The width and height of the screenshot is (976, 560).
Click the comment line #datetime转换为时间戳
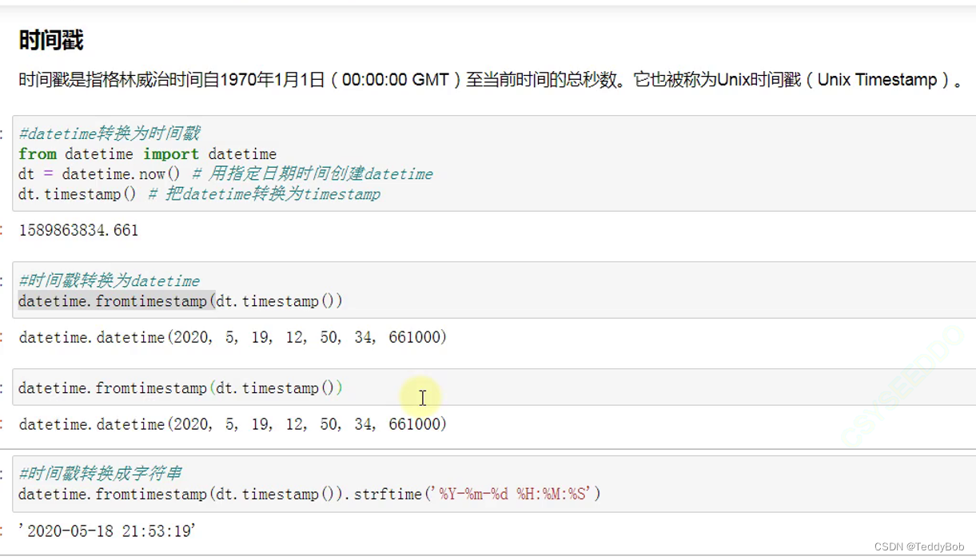pos(110,133)
